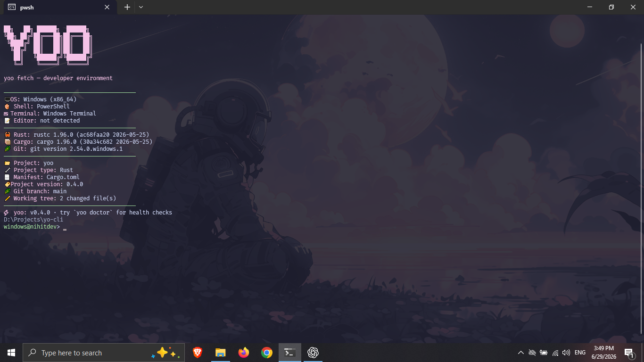Launch Brave browser from taskbar
Screen dimensions: 644x362
198,353
